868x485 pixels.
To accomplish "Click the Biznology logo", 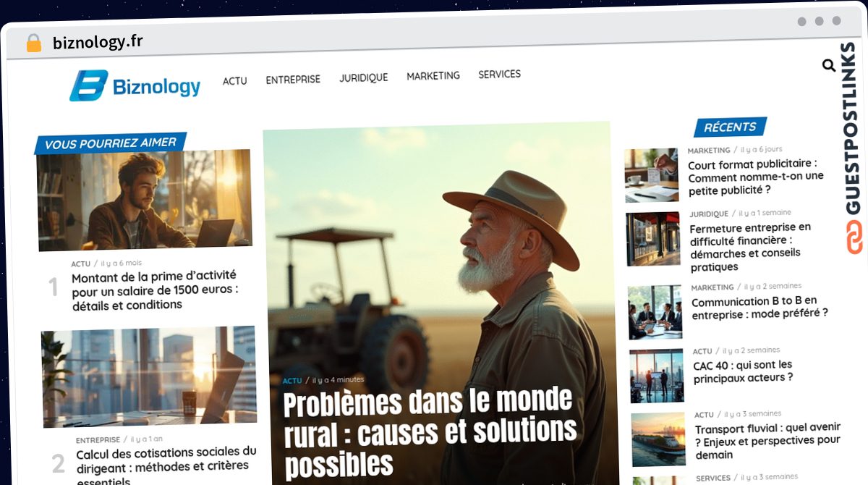I will [135, 85].
